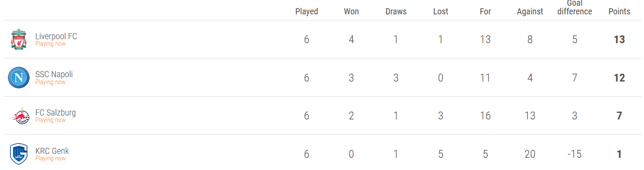Open the SSC Napoli team link
The height and width of the screenshot is (170, 644).
(54, 74)
